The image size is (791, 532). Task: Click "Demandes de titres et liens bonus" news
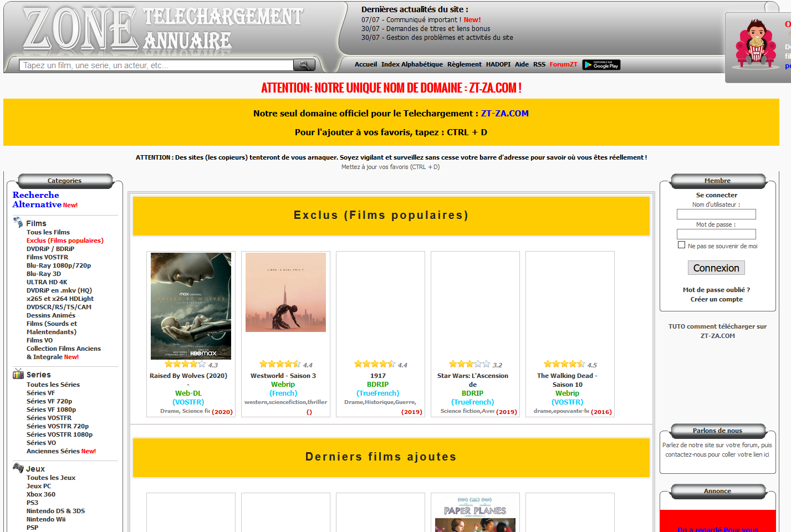tap(426, 28)
